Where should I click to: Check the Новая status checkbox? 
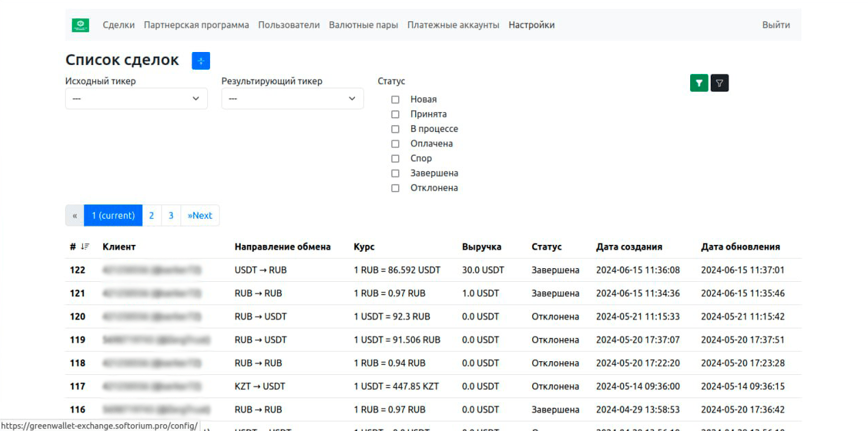(395, 100)
